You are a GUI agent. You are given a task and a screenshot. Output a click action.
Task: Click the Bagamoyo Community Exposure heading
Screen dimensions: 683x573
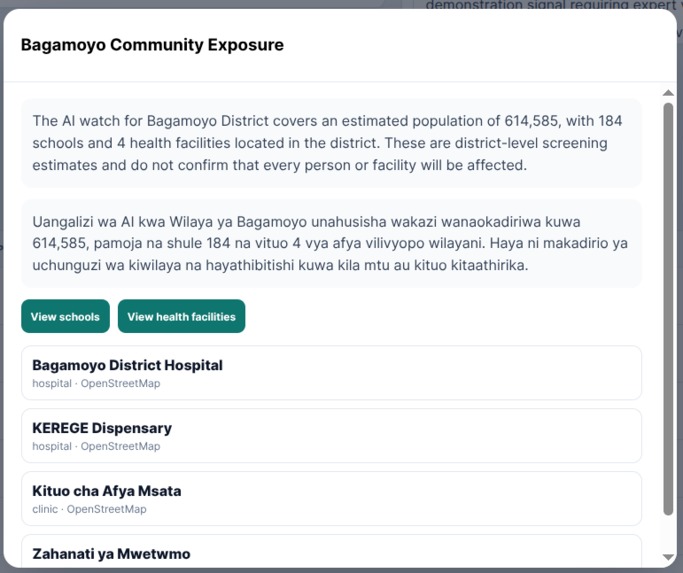point(152,45)
